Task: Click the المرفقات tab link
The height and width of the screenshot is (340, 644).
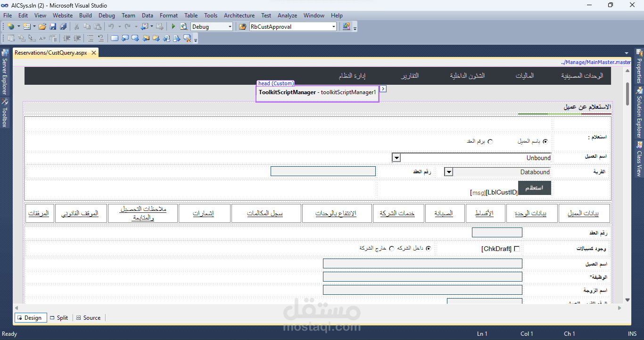Action: 39,213
